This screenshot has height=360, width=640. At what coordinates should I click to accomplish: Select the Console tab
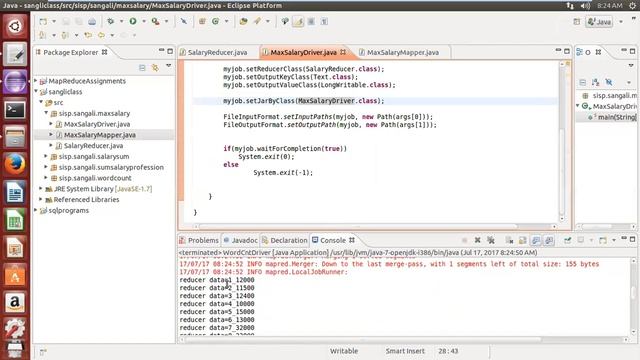point(333,240)
